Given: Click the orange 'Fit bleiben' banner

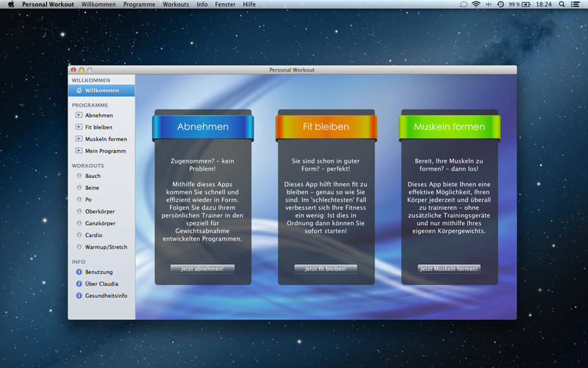Looking at the screenshot, I should click(x=326, y=127).
